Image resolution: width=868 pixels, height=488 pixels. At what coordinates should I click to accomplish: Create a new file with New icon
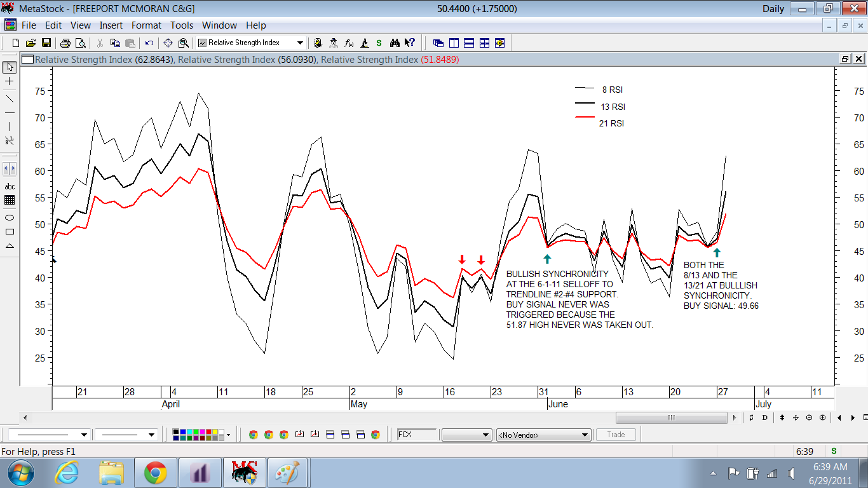[15, 43]
